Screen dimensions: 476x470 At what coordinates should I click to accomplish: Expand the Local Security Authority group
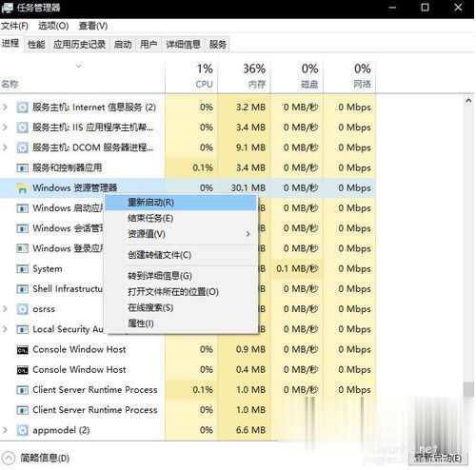pos(5,329)
